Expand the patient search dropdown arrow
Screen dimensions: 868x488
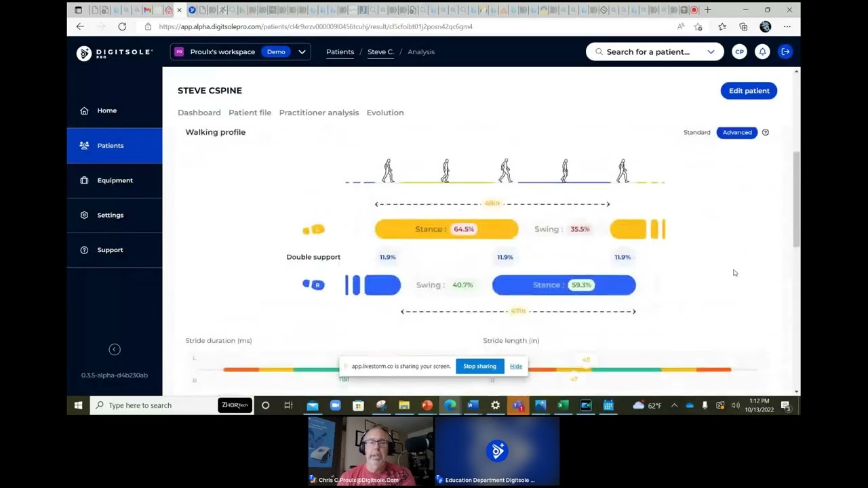(x=711, y=52)
